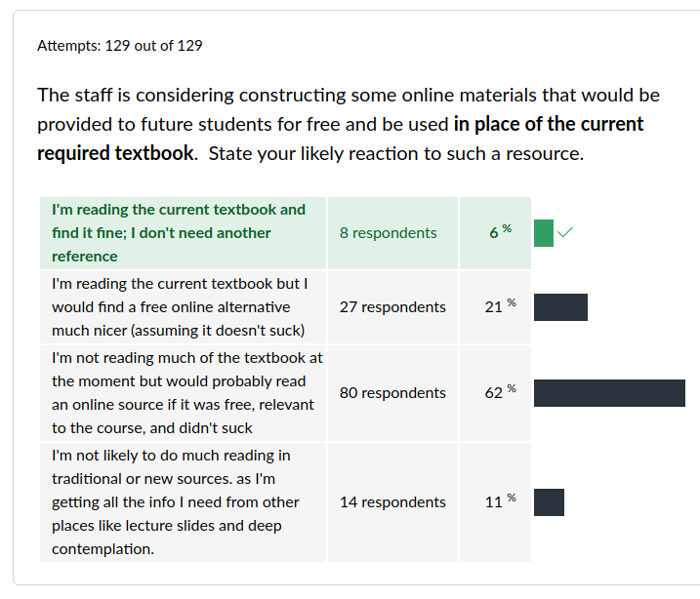The height and width of the screenshot is (599, 700).
Task: Click the dark 11% result bar
Action: tap(549, 502)
